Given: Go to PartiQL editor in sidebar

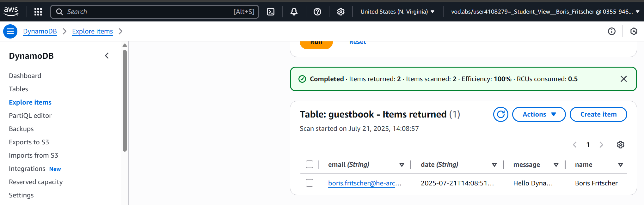Looking at the screenshot, I should point(30,116).
